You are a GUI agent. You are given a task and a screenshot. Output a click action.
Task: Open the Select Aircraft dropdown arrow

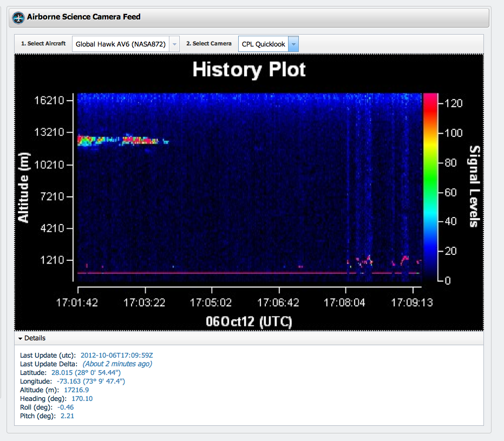[x=174, y=44]
